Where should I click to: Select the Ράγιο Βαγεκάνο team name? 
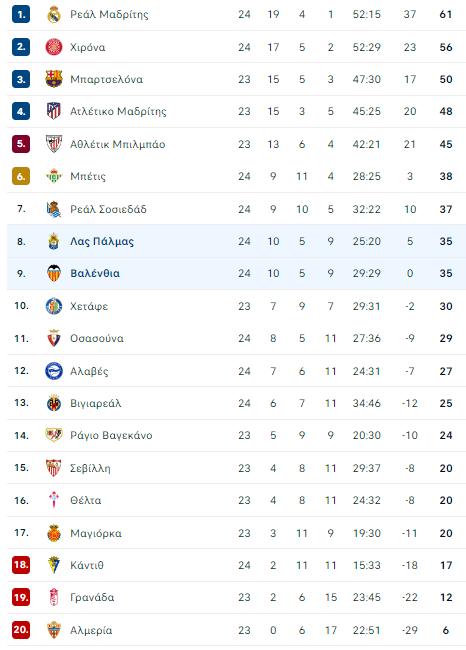[x=111, y=435]
